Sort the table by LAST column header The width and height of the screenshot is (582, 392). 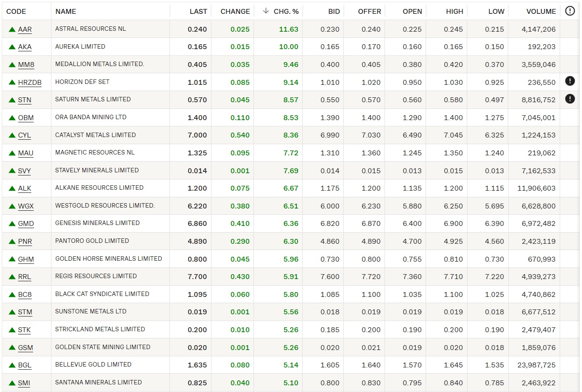[198, 12]
